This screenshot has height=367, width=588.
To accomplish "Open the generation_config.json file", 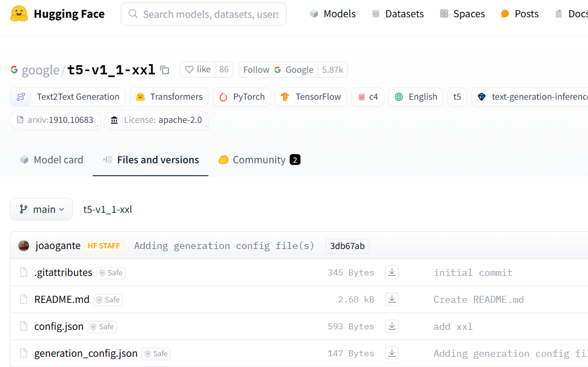I will 86,354.
